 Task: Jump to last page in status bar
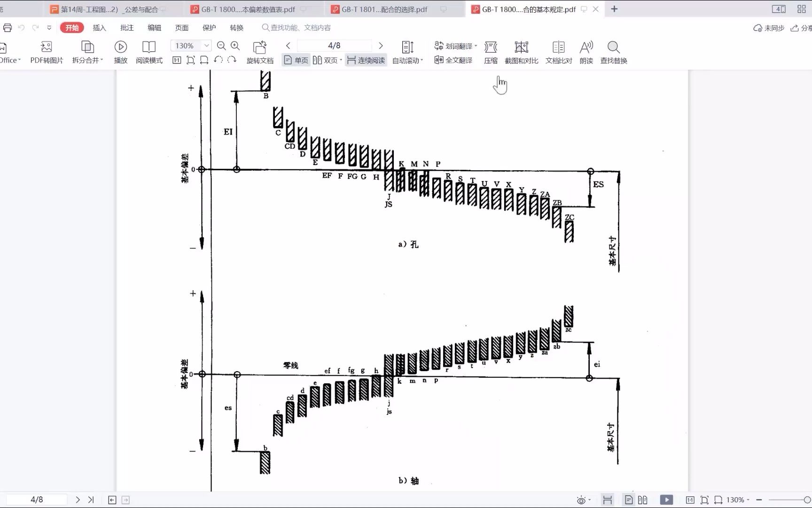[91, 500]
